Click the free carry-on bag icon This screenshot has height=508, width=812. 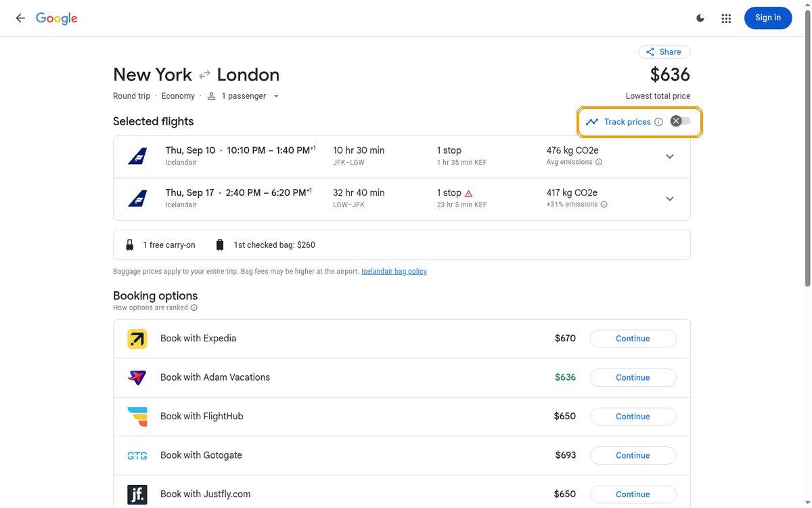point(130,245)
